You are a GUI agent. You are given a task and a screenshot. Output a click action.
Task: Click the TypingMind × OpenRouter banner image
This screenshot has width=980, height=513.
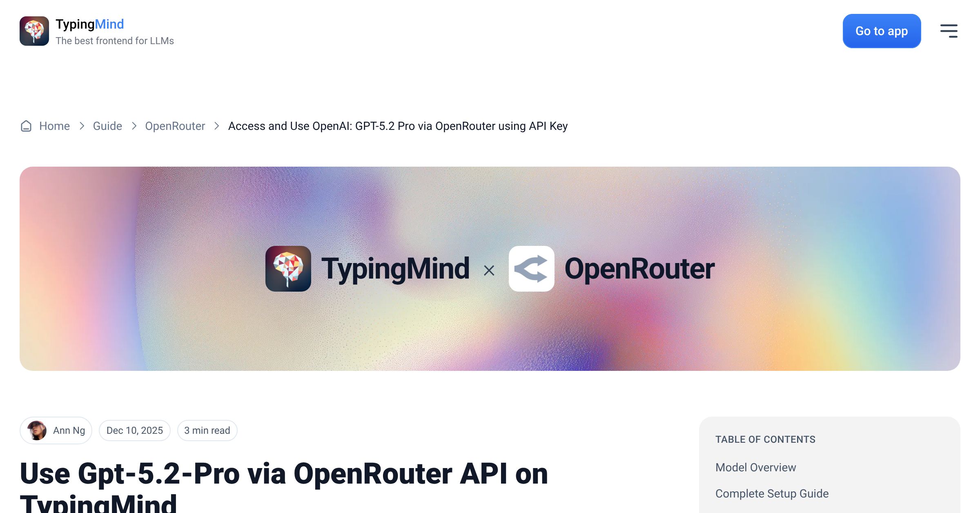click(x=490, y=269)
